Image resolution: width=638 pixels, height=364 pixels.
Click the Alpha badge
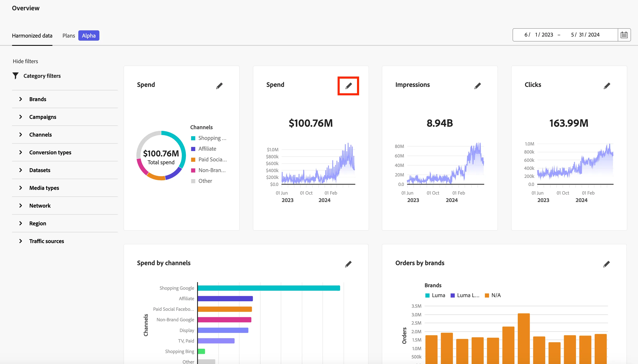tap(89, 35)
